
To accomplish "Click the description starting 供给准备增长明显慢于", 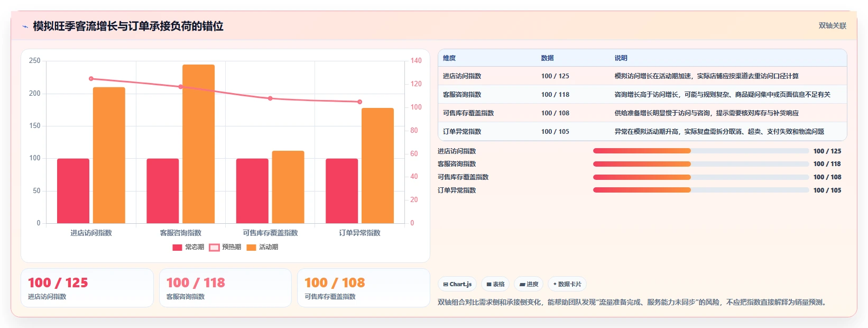I will [706, 113].
